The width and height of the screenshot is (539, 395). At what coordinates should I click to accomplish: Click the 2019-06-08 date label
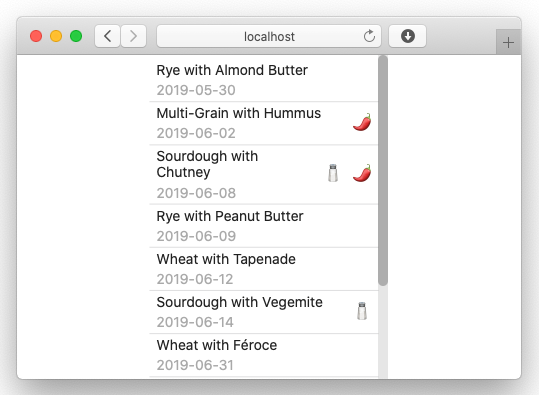click(x=196, y=193)
